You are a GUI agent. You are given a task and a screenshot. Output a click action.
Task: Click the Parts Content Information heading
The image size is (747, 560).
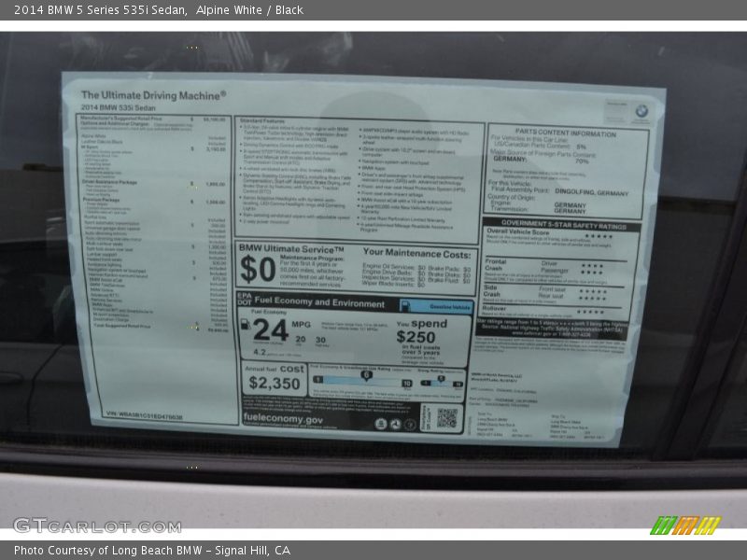pos(566,133)
